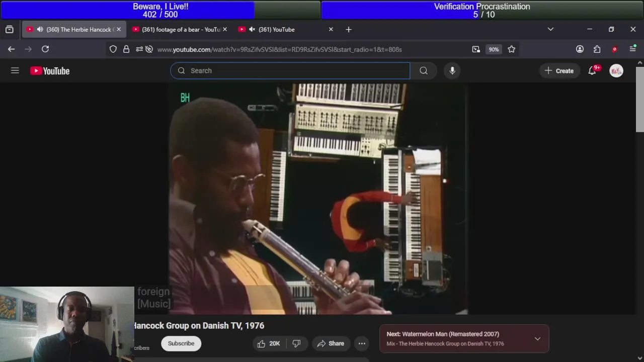Click the Next: Watermelon Man title
644x362 pixels.
[x=443, y=334]
